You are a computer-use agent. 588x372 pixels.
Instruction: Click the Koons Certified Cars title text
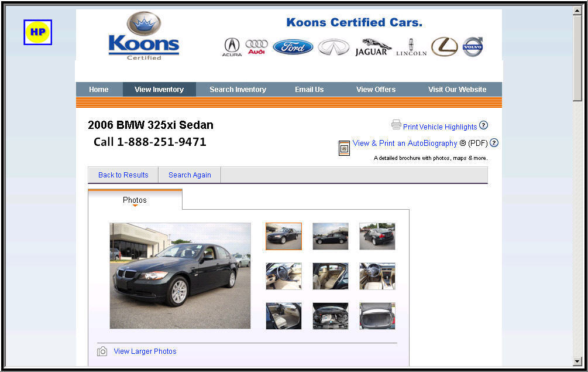[x=355, y=22]
